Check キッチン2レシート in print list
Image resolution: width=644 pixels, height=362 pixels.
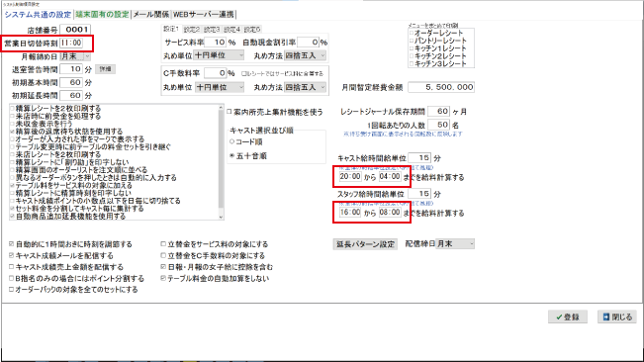point(412,55)
